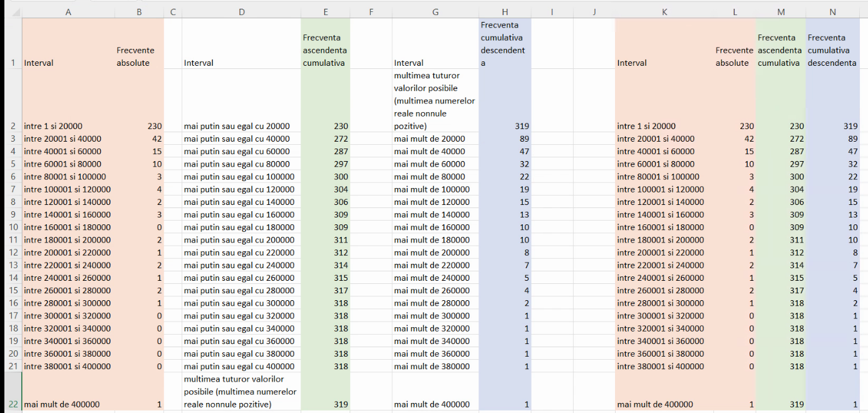The height and width of the screenshot is (413, 868).
Task: Select column E header
Action: point(325,11)
